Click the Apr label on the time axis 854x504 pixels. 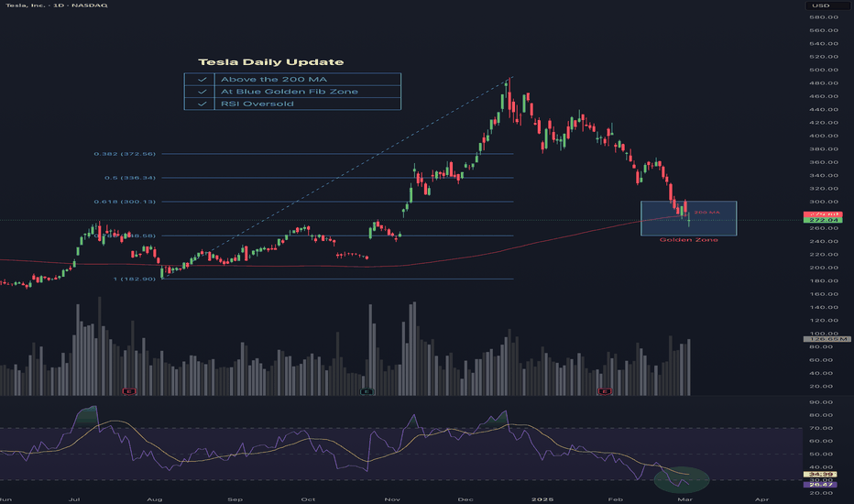click(x=762, y=499)
